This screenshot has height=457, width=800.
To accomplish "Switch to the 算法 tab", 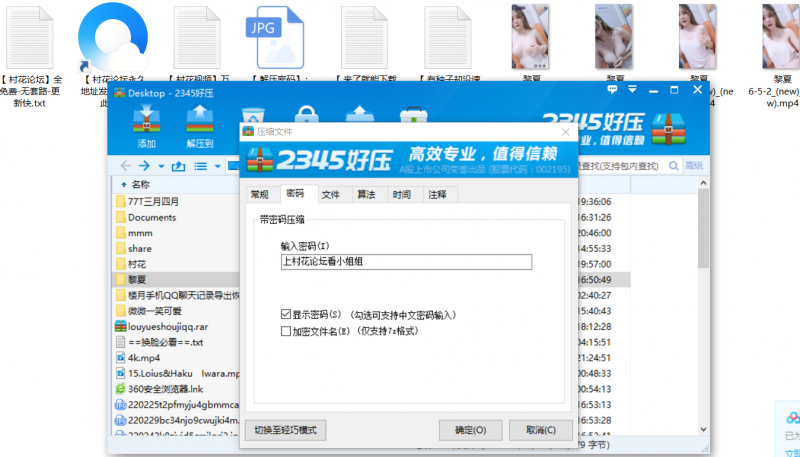I will coord(366,194).
